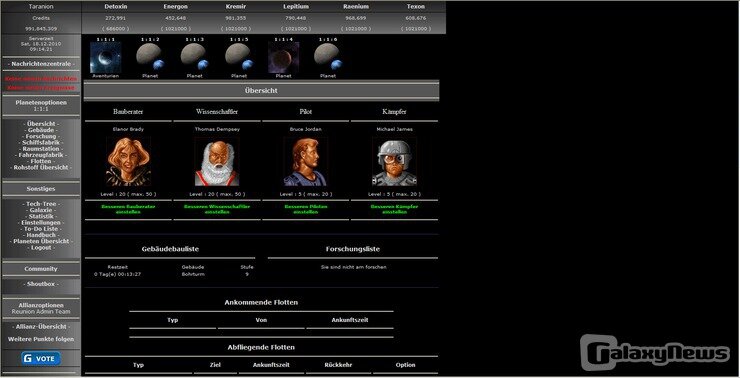740x378 pixels.
Task: Click the Von column header
Action: pos(261,320)
